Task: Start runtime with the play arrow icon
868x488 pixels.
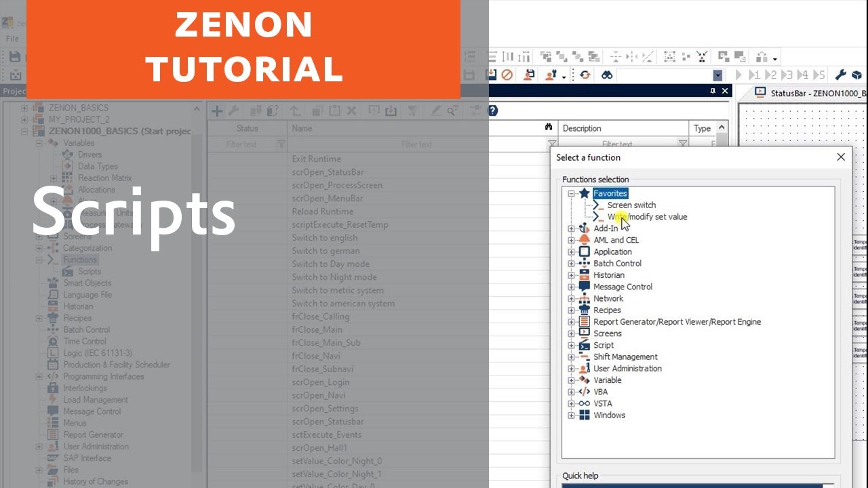Action: 738,75
